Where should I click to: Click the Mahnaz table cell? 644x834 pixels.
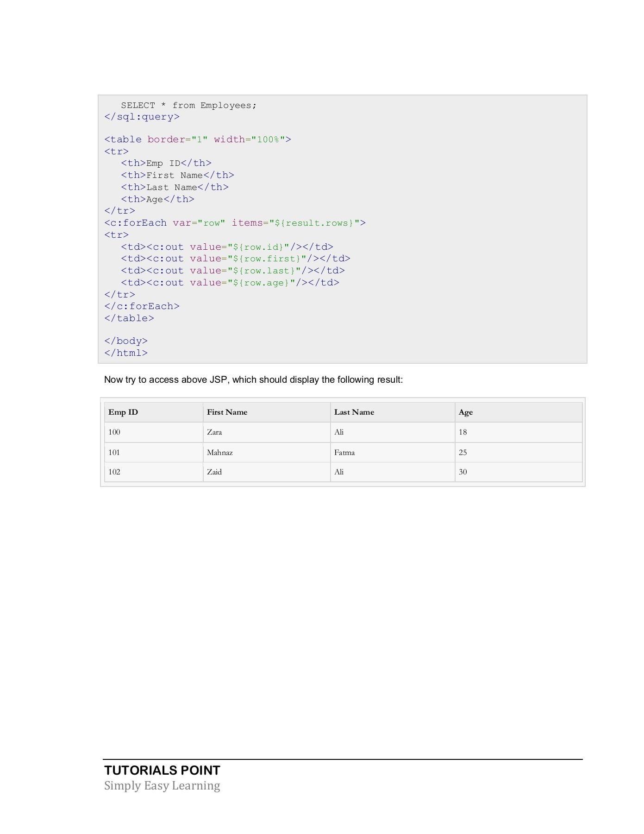(x=219, y=452)
